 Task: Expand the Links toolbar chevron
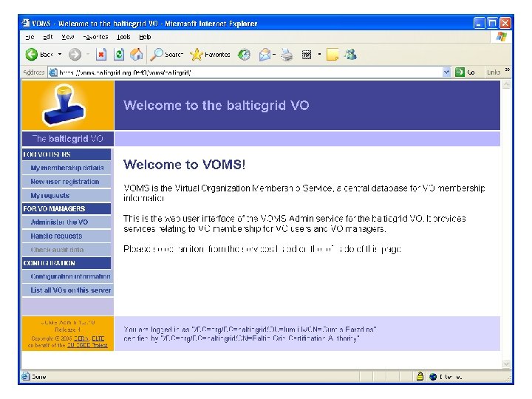[x=507, y=69]
